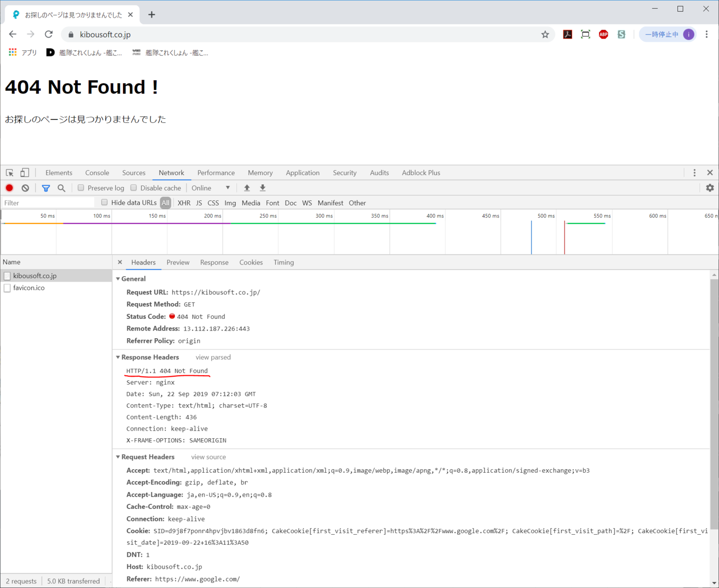This screenshot has height=588, width=719.
Task: Enable the Disable cache checkbox
Action: 134,188
